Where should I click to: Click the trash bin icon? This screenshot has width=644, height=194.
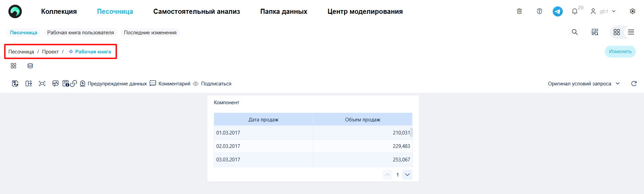519,11
